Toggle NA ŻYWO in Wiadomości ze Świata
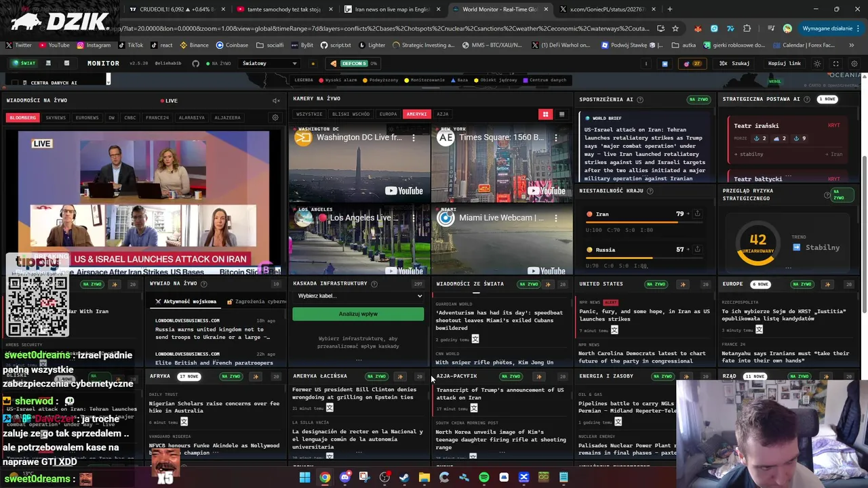Image resolution: width=868 pixels, height=488 pixels. pyautogui.click(x=528, y=284)
